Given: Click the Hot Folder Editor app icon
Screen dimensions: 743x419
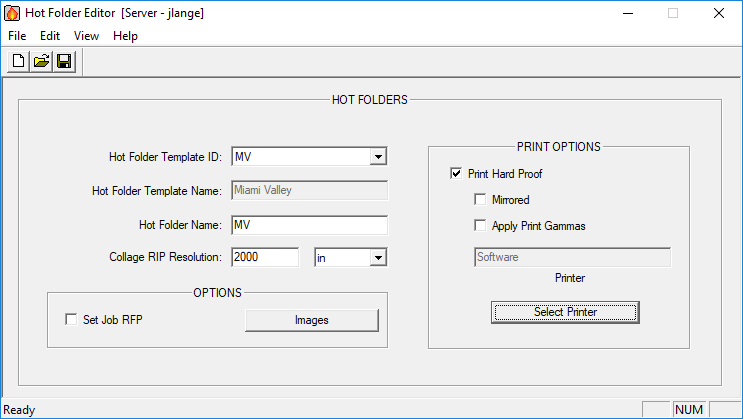Looking at the screenshot, I should [x=12, y=13].
